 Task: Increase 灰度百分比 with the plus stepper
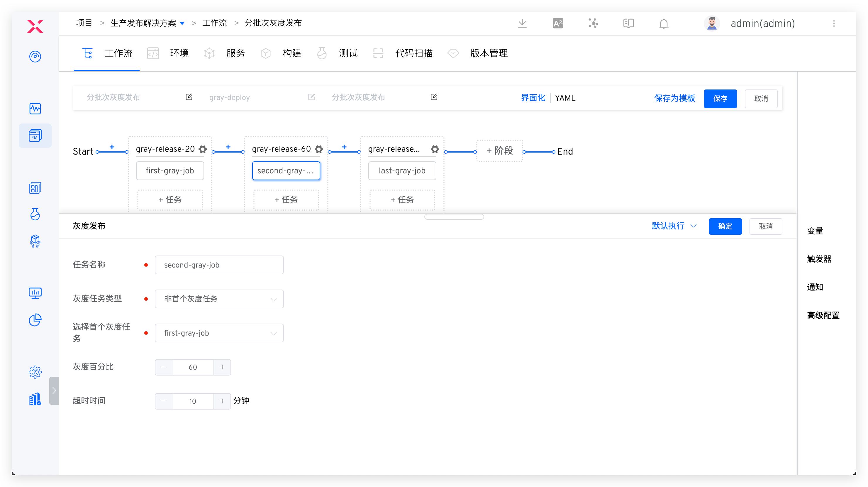pos(222,367)
